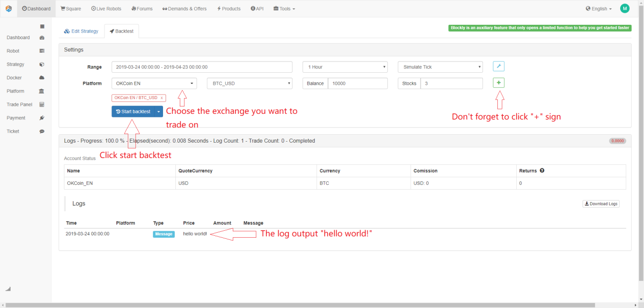644x308 pixels.
Task: Open the Simulate Tick mode dropdown
Action: 440,67
